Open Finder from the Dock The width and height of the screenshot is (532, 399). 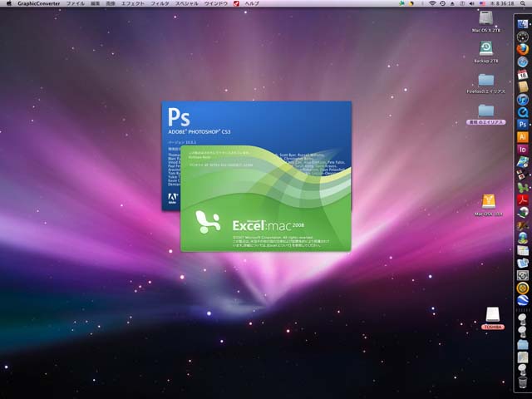[x=523, y=24]
